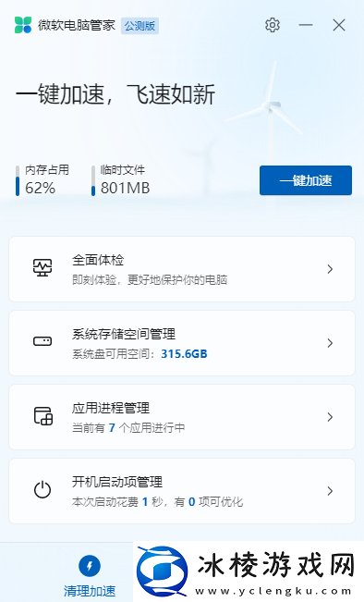Viewport: 364px width, 602px height.
Task: Expand the 系统存储空间管理 chevron arrow
Action: (x=330, y=343)
